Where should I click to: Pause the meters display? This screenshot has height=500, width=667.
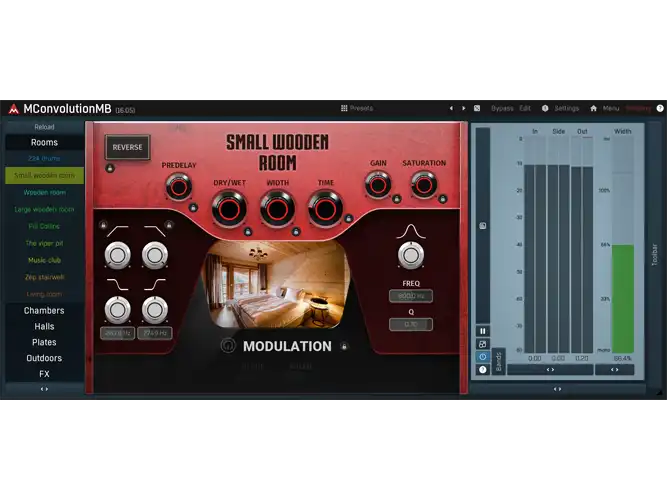click(x=483, y=331)
